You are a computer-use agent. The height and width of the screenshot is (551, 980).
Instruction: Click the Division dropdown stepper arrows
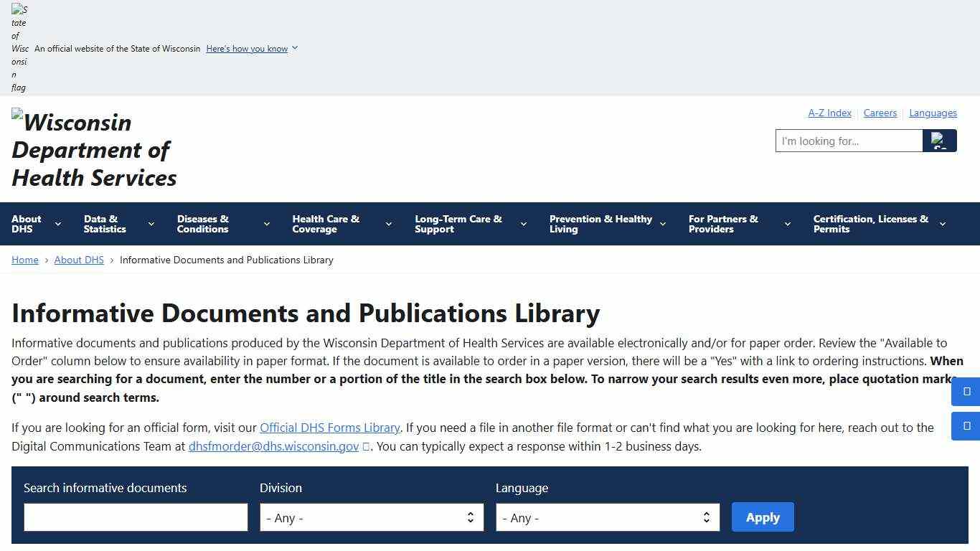tap(470, 517)
